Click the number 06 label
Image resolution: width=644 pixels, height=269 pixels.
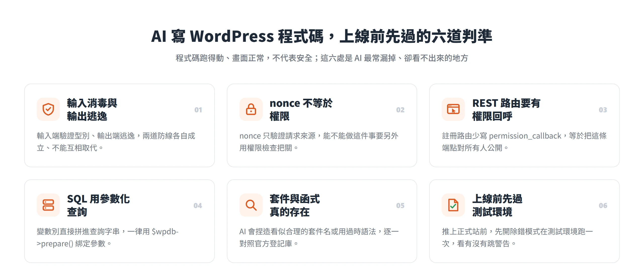[x=603, y=206]
